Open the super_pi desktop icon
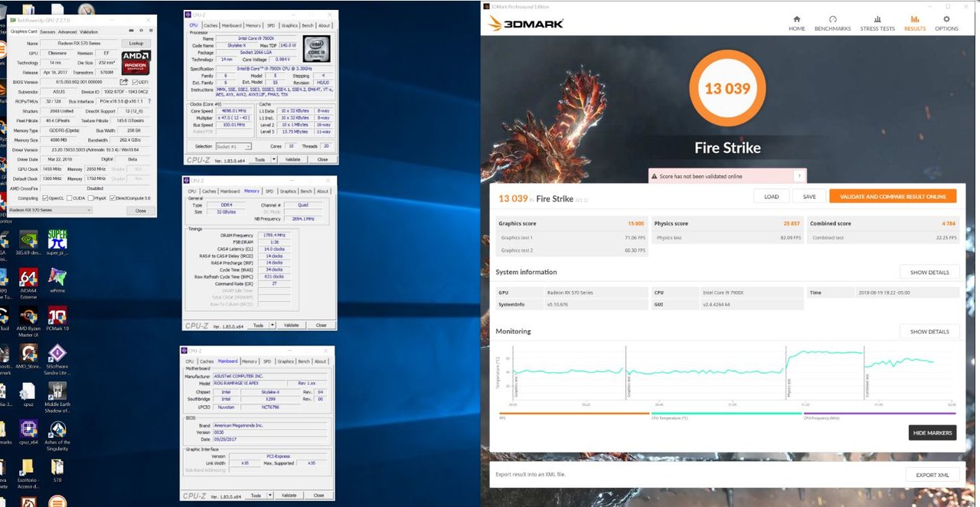 [x=57, y=242]
